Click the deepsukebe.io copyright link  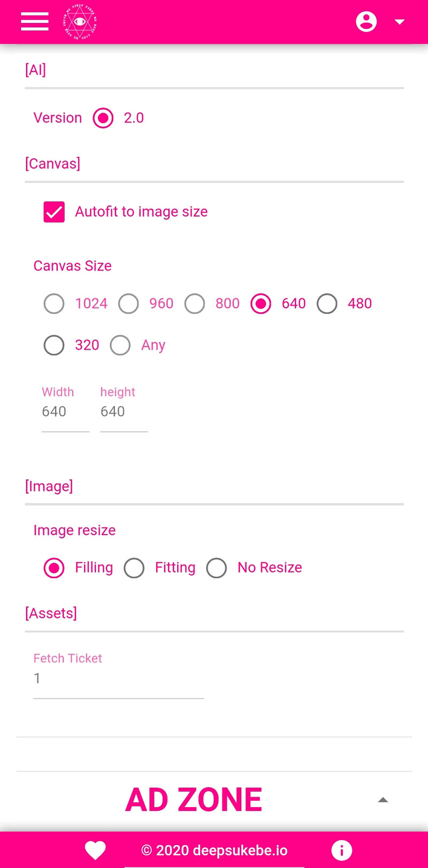coord(214,850)
